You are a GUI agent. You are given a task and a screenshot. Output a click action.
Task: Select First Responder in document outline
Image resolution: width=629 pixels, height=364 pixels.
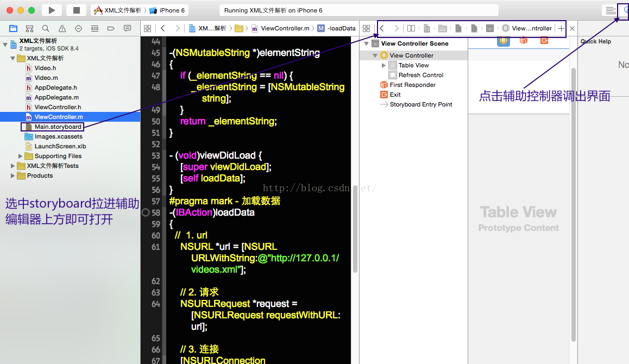[414, 85]
